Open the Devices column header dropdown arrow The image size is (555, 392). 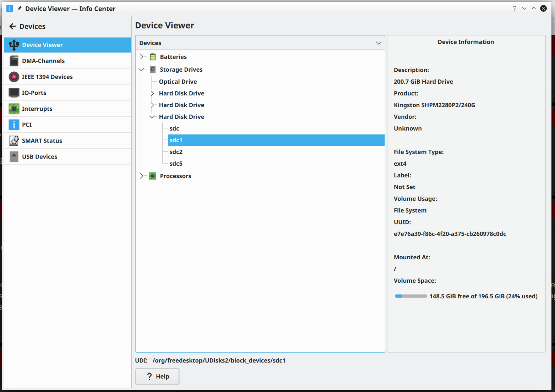(379, 43)
